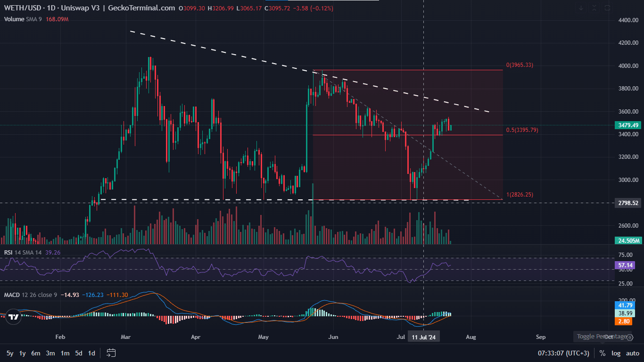The height and width of the screenshot is (362, 644).
Task: Click the 2798.52 crosshair price label
Action: [x=628, y=203]
